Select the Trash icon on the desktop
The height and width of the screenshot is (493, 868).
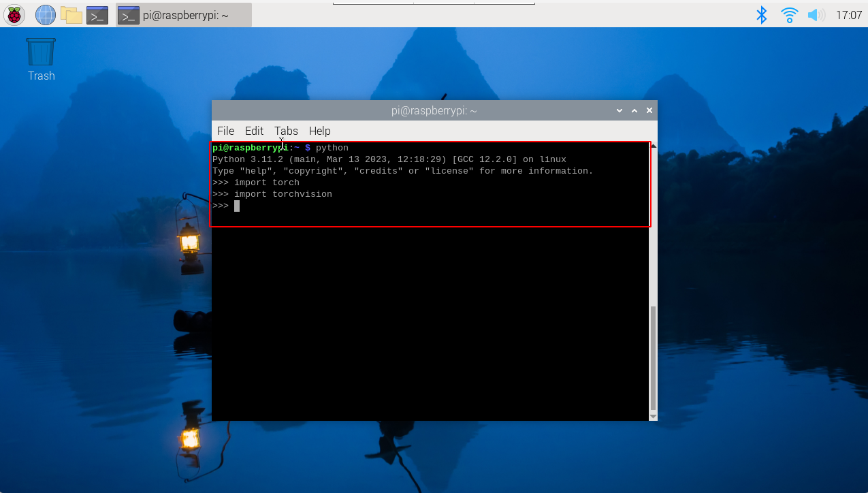[x=41, y=59]
